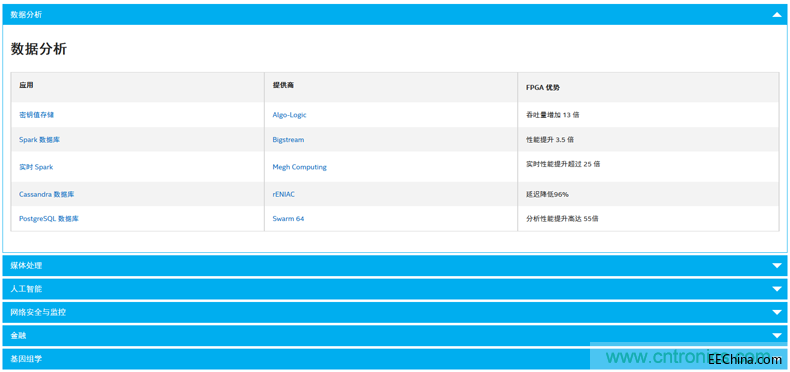Visit the Swarm 64 provider link
Screen dimensions: 790x372
click(288, 219)
